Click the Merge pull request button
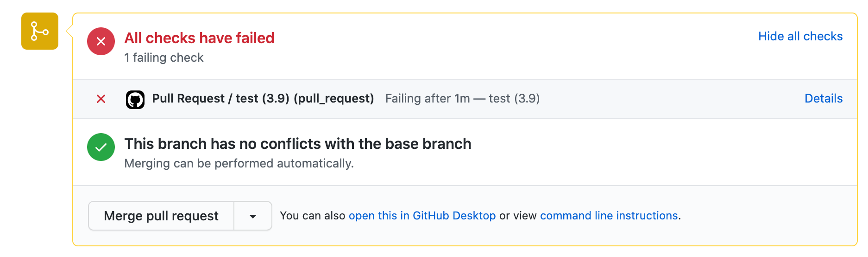This screenshot has height=257, width=868. pos(161,216)
